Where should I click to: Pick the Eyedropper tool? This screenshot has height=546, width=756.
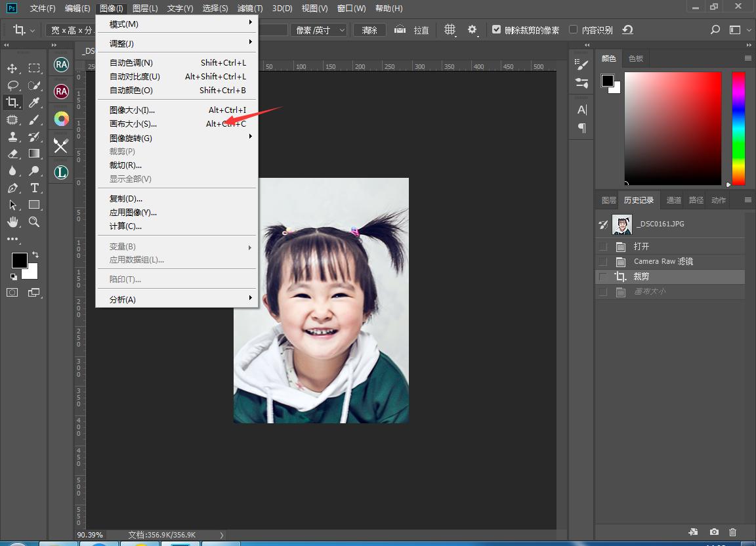pyautogui.click(x=34, y=102)
